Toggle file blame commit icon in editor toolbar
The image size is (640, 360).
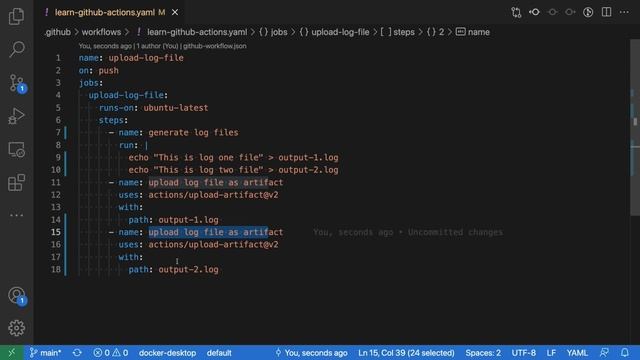(x=534, y=12)
